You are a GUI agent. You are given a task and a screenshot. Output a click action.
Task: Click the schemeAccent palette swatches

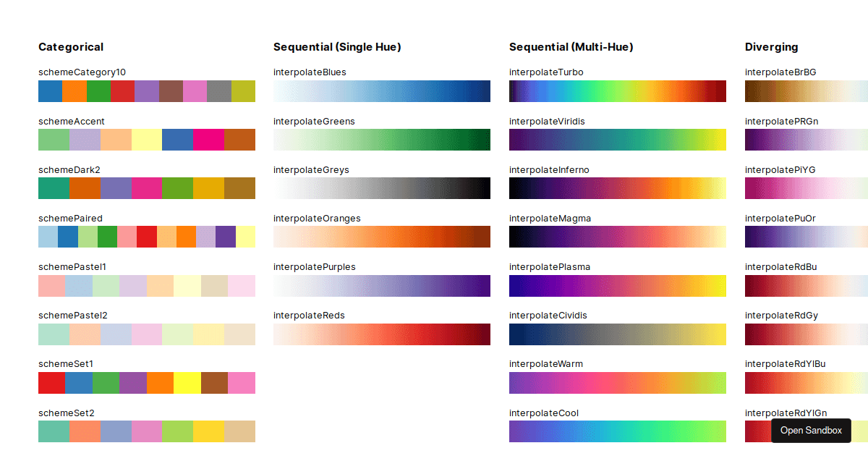point(147,140)
